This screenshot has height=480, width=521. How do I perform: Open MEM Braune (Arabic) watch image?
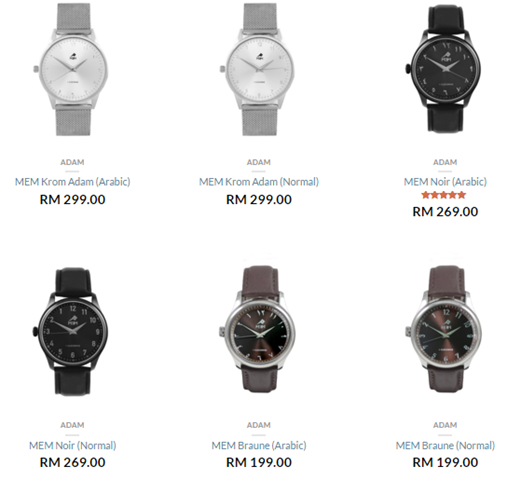259,329
